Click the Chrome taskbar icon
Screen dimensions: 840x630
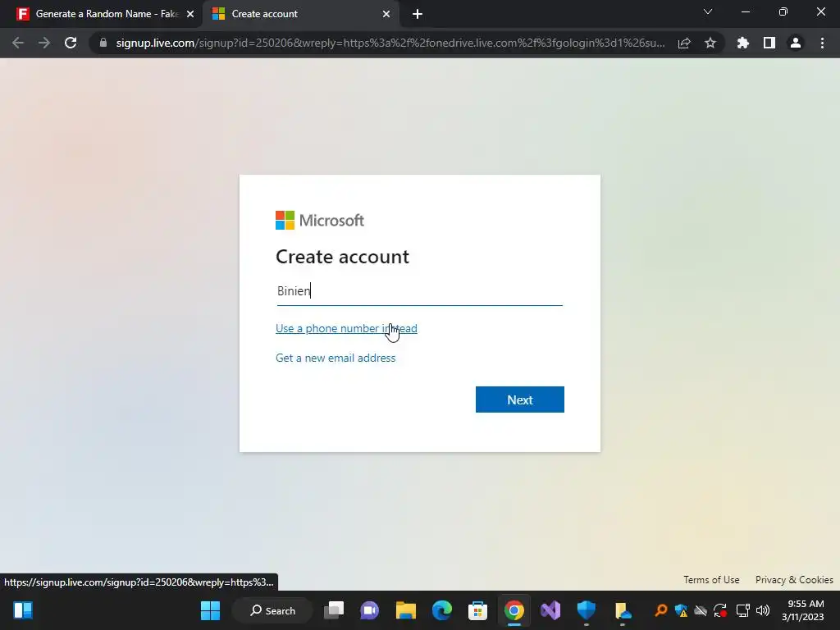coord(514,610)
